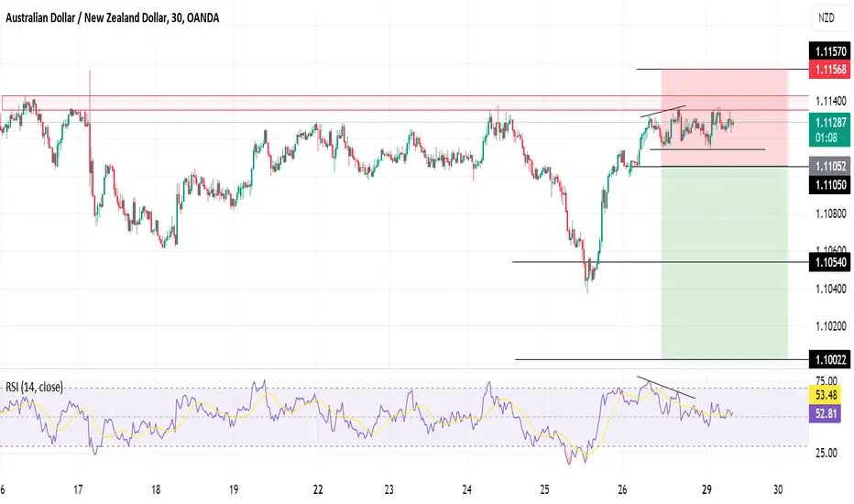
Task: Click date 18 on the time axis
Action: pyautogui.click(x=157, y=489)
